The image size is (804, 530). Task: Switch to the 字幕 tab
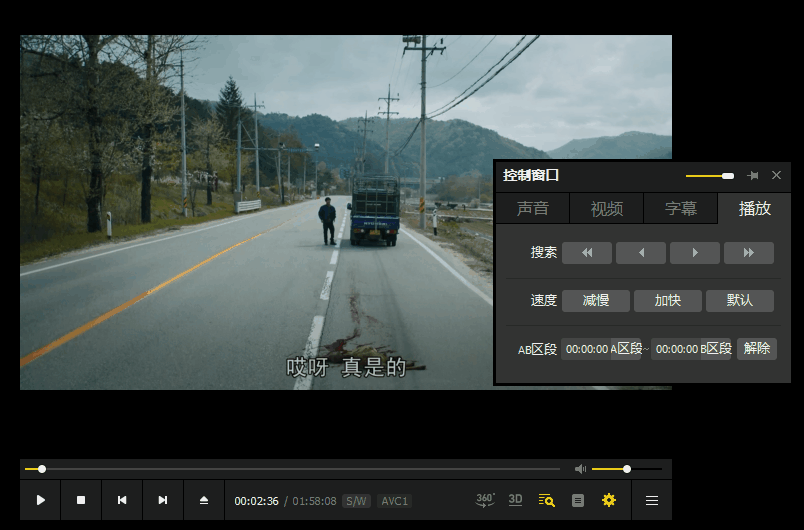(x=681, y=208)
